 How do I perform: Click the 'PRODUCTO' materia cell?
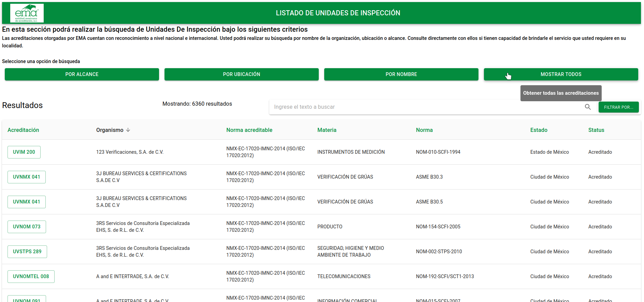point(330,227)
